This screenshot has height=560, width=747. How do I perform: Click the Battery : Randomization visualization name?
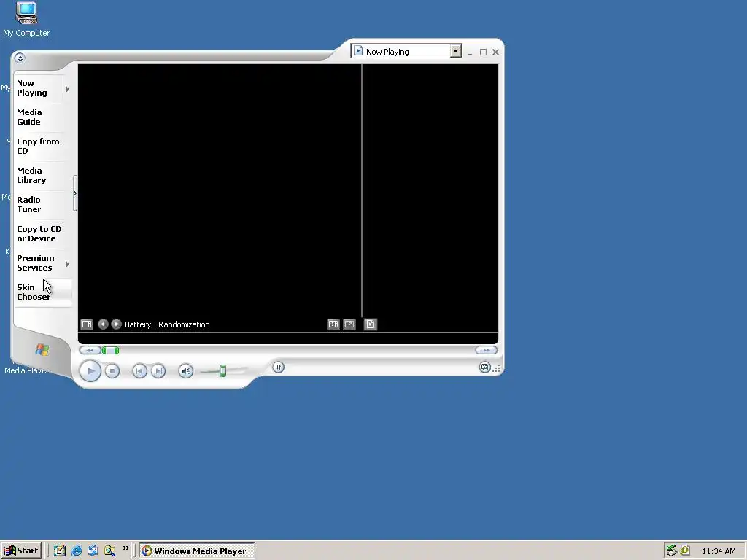[167, 324]
